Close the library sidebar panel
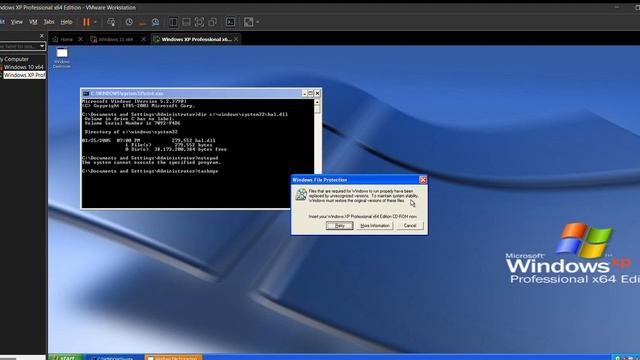This screenshot has width=640, height=360. [42, 36]
